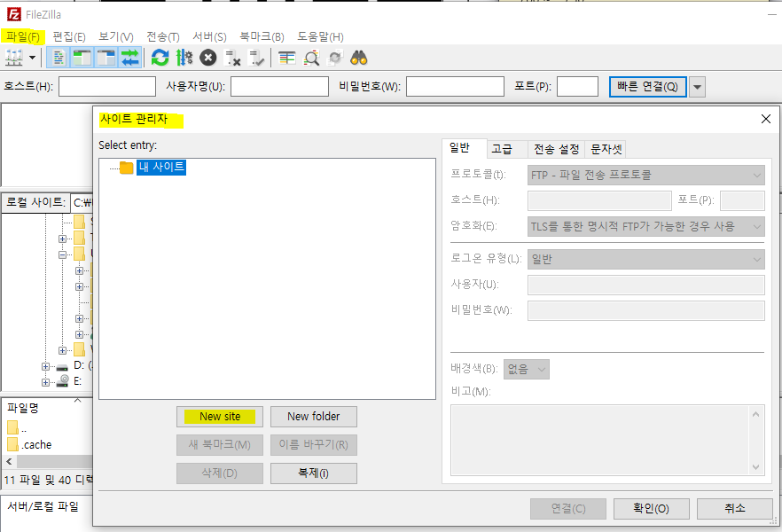The height and width of the screenshot is (532, 782).
Task: Switch to the 문자셋 tab
Action: click(x=606, y=149)
